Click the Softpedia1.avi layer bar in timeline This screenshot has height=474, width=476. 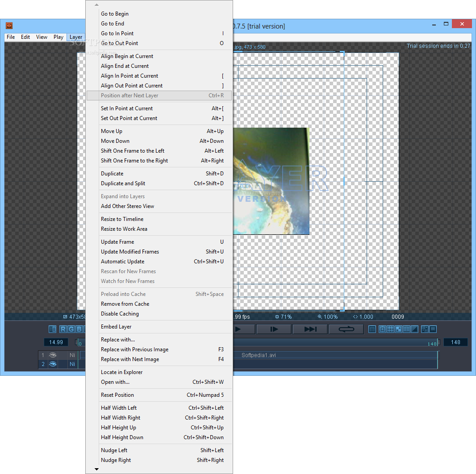[259, 355]
